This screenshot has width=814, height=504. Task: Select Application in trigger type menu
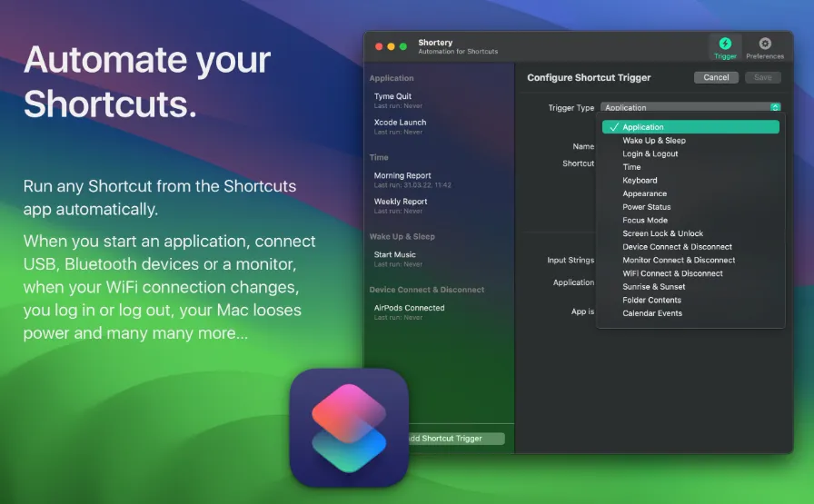(690, 127)
